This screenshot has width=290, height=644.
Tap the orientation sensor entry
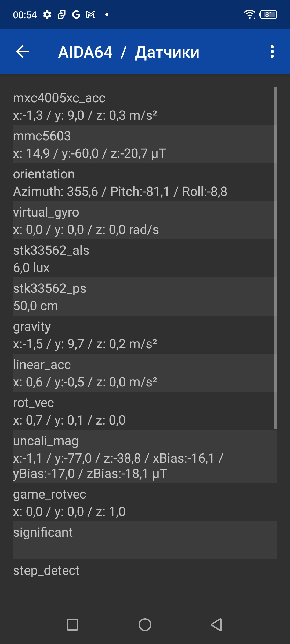coord(142,182)
